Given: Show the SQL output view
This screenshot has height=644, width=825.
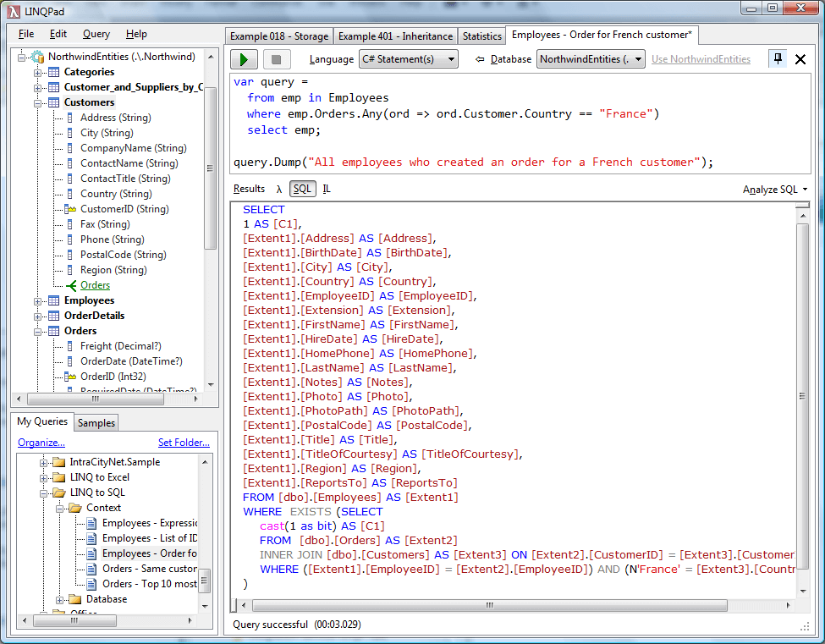Looking at the screenshot, I should [303, 189].
